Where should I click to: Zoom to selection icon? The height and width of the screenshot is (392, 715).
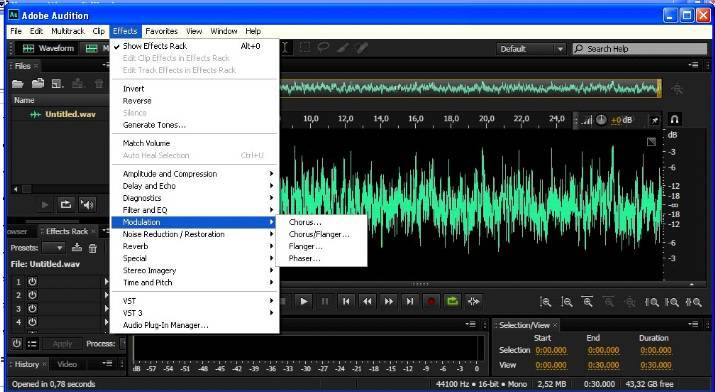pyautogui.click(x=694, y=302)
